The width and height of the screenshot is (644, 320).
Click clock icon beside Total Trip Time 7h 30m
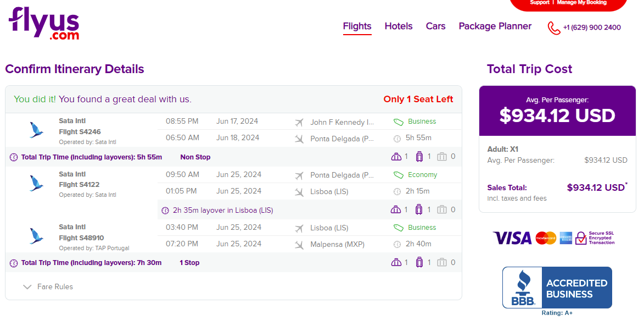[14, 263]
